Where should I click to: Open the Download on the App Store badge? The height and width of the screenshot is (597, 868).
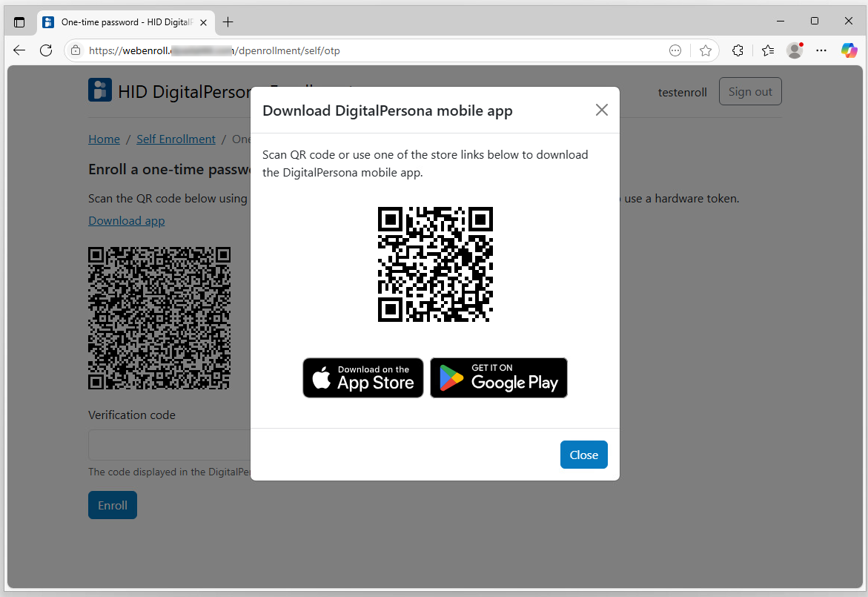pyautogui.click(x=363, y=378)
